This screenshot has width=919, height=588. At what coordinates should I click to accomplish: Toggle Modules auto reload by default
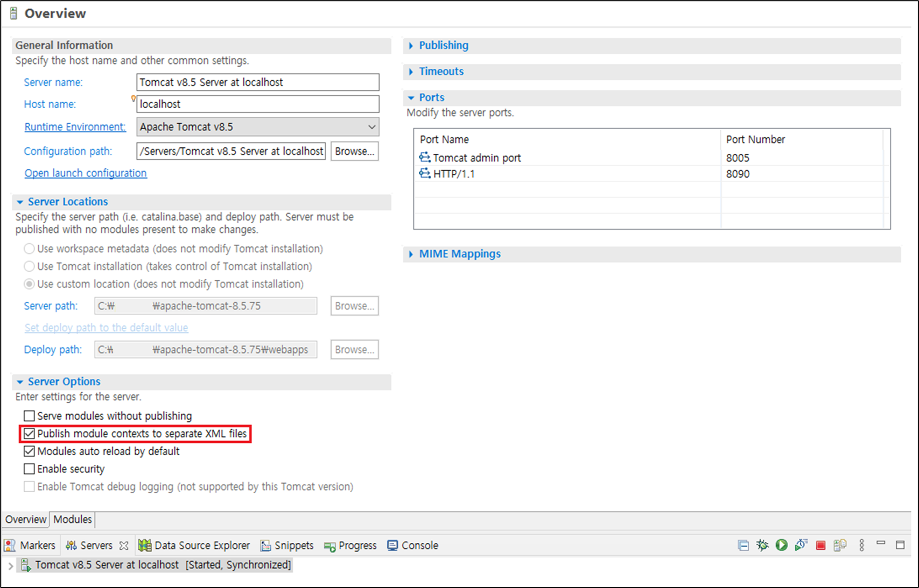[x=29, y=451]
